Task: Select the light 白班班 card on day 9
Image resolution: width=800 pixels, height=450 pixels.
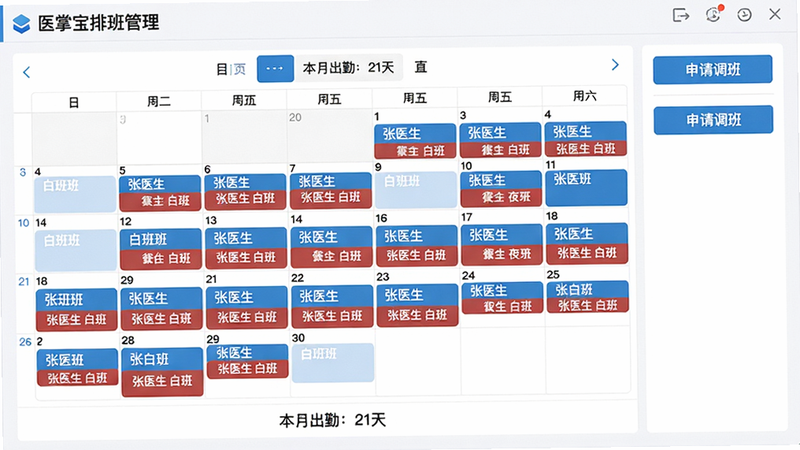Action: coord(416,189)
